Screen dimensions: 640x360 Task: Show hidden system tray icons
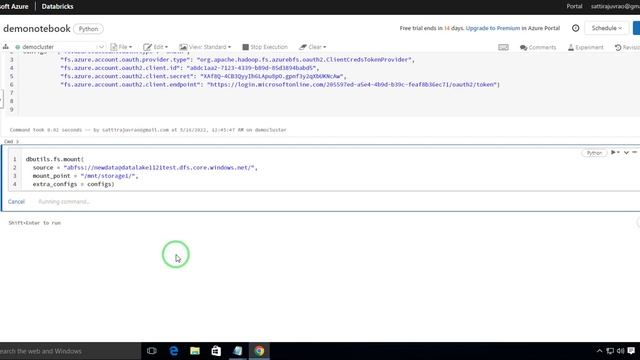(x=599, y=351)
